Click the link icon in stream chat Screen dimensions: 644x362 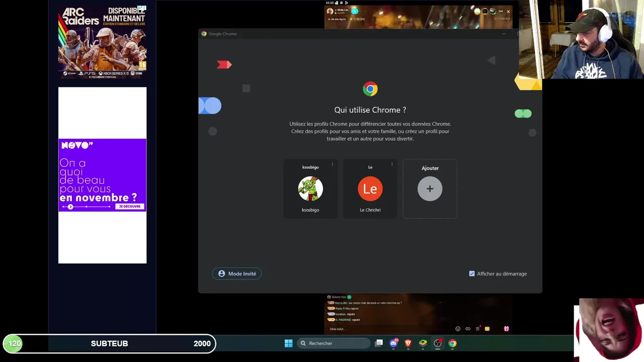[468, 329]
